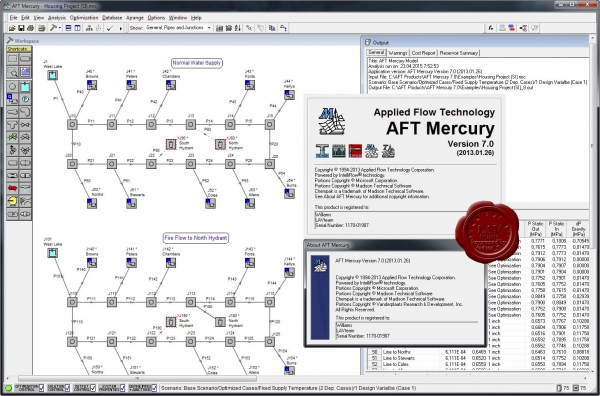Screen dimensions: 600x396
Task: Open the Help menu
Action: coord(196,18)
